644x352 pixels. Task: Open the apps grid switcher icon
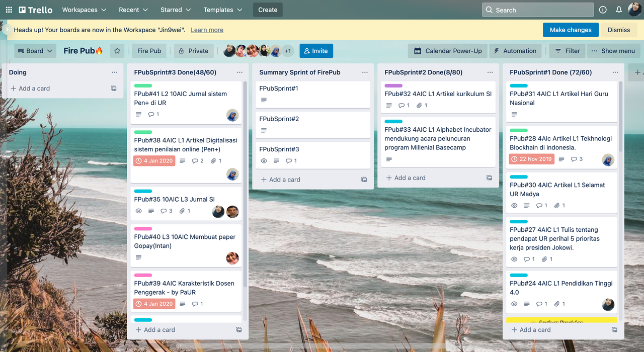pos(9,10)
